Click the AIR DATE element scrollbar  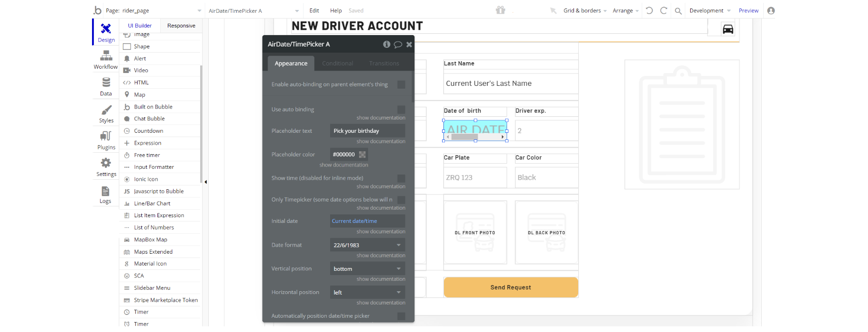pos(475,137)
